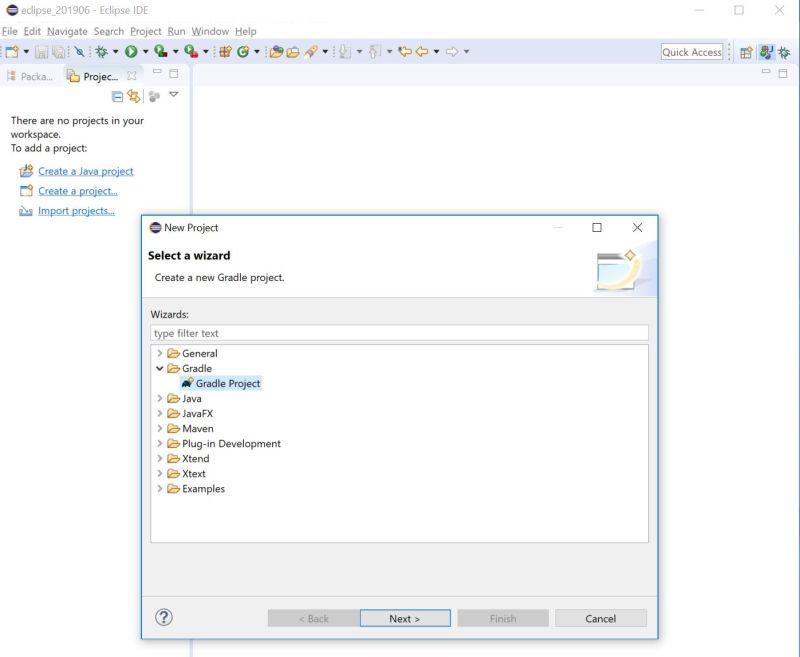800x657 pixels.
Task: Minimize the Project Explorer view
Action: point(157,72)
